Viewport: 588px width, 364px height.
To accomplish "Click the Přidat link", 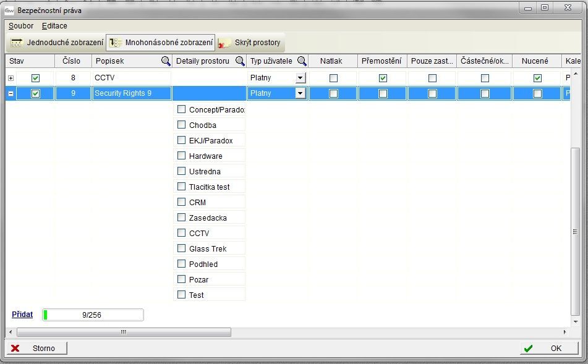I will tap(22, 315).
